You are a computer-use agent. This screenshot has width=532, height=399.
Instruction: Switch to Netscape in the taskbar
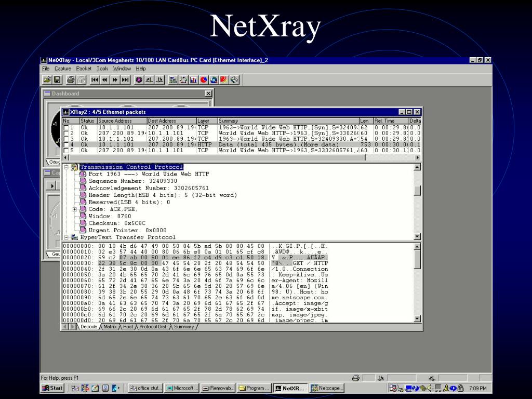(x=326, y=388)
